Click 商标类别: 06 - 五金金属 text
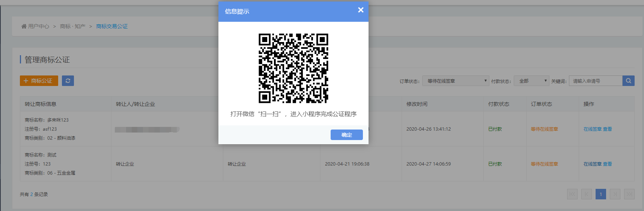Image resolution: width=644 pixels, height=211 pixels. (50, 173)
